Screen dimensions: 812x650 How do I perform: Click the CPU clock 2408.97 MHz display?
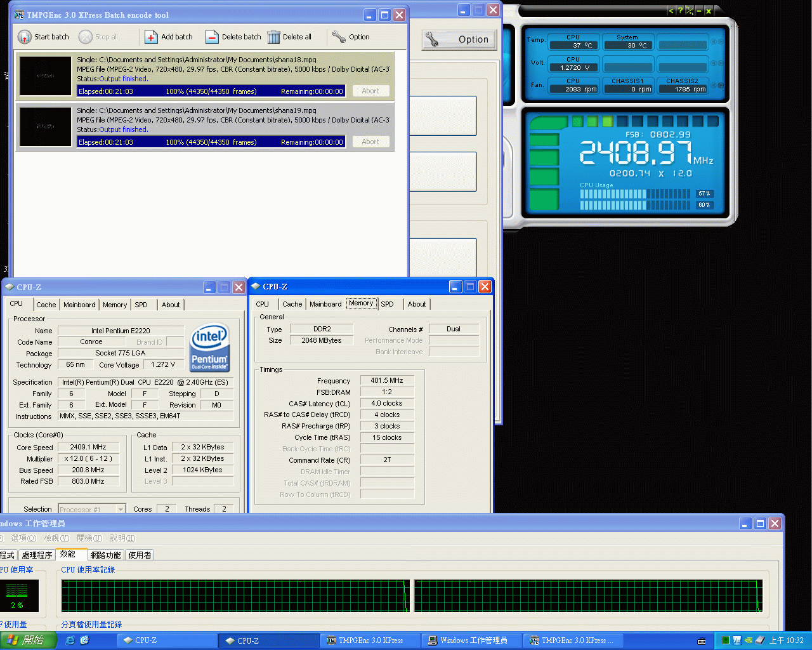coord(646,152)
